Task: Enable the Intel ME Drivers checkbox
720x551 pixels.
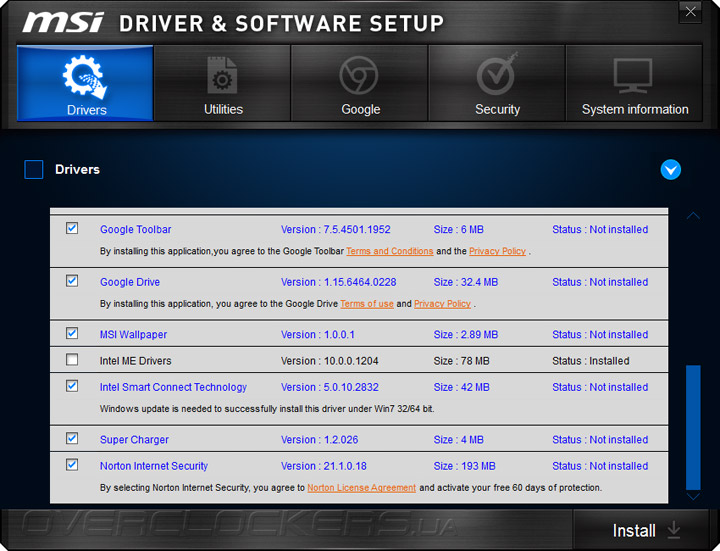Action: pos(72,360)
